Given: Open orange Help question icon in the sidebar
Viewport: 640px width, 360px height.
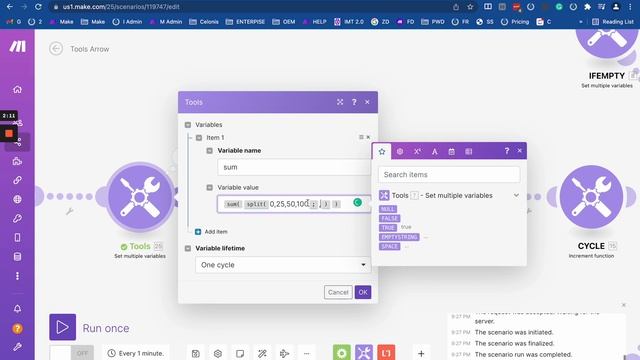Looking at the screenshot, I should coord(17,328).
